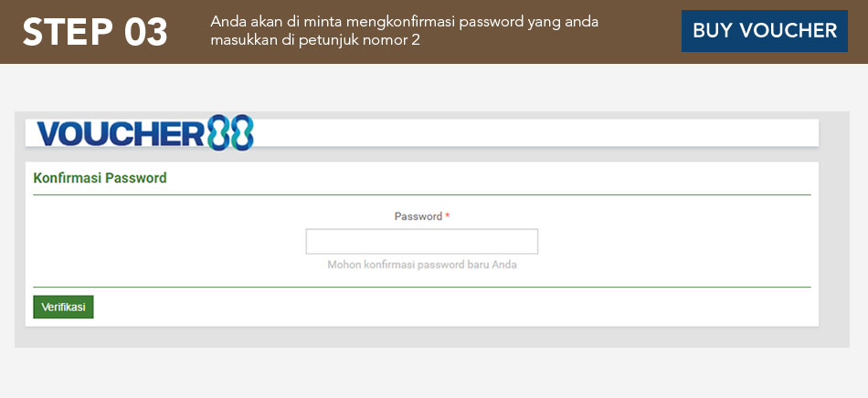
Task: Click the number 03 in the step title
Action: tap(144, 32)
